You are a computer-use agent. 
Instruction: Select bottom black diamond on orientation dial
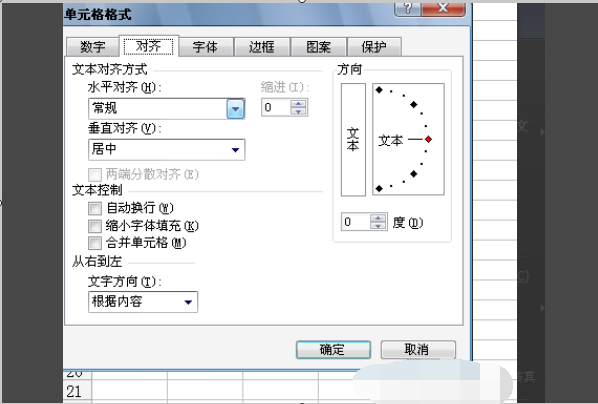click(379, 188)
